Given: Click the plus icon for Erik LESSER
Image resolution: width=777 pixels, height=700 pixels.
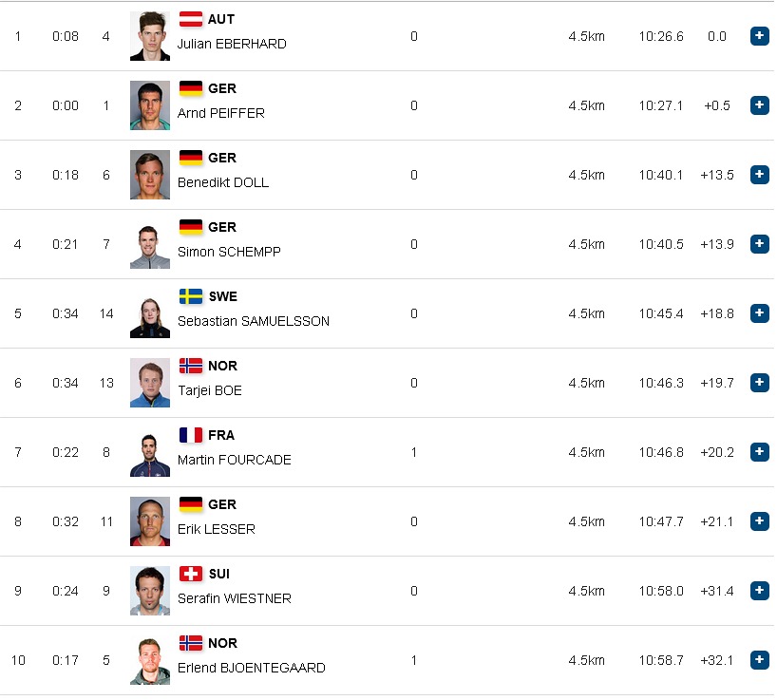Looking at the screenshot, I should coord(759,521).
